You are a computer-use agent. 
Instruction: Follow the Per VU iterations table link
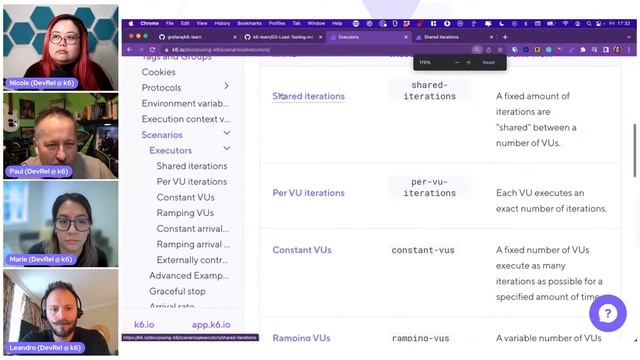pos(309,193)
